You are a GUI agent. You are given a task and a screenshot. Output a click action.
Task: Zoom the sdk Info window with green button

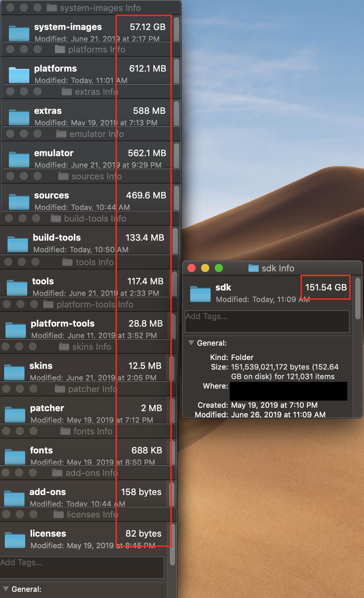coord(219,268)
